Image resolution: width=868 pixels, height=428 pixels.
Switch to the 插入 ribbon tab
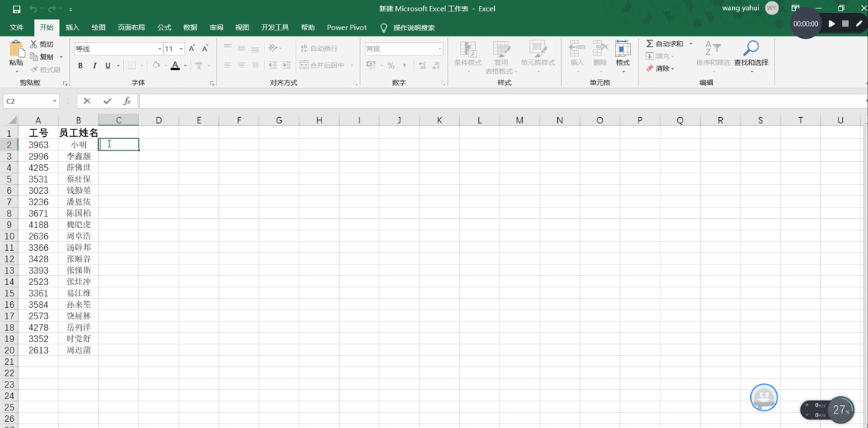coord(72,27)
